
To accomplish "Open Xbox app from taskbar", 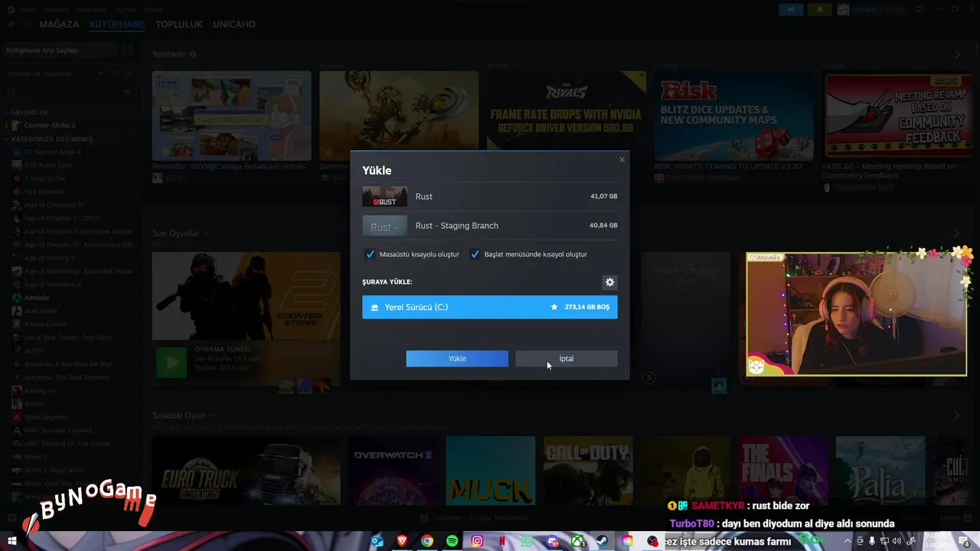I will (x=577, y=541).
